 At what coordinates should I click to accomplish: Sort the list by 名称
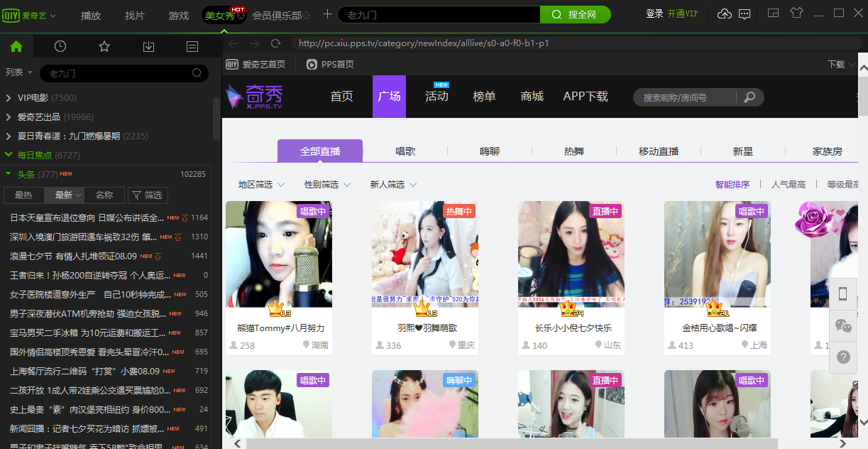point(104,195)
